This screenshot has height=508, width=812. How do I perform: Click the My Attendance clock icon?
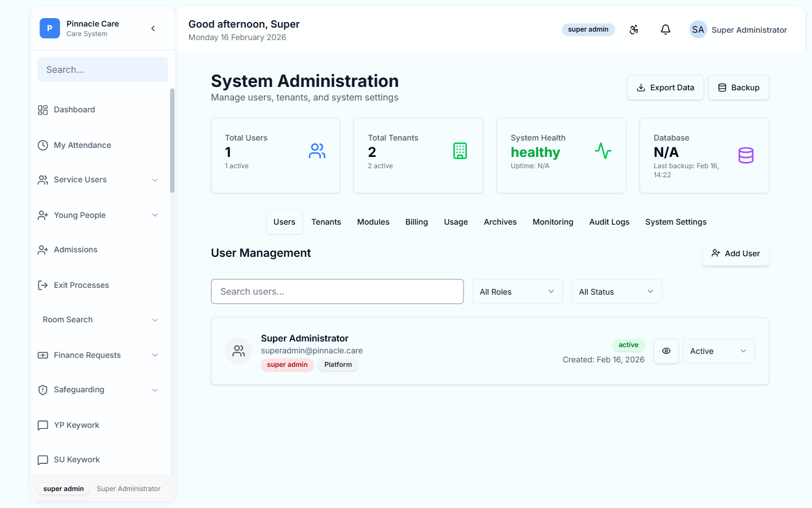pos(43,145)
